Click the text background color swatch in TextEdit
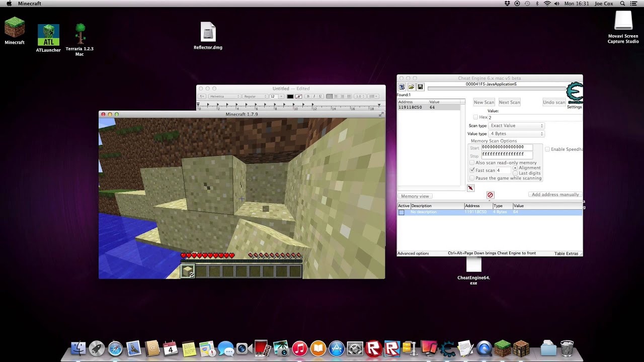This screenshot has height=362, width=644. [x=298, y=97]
